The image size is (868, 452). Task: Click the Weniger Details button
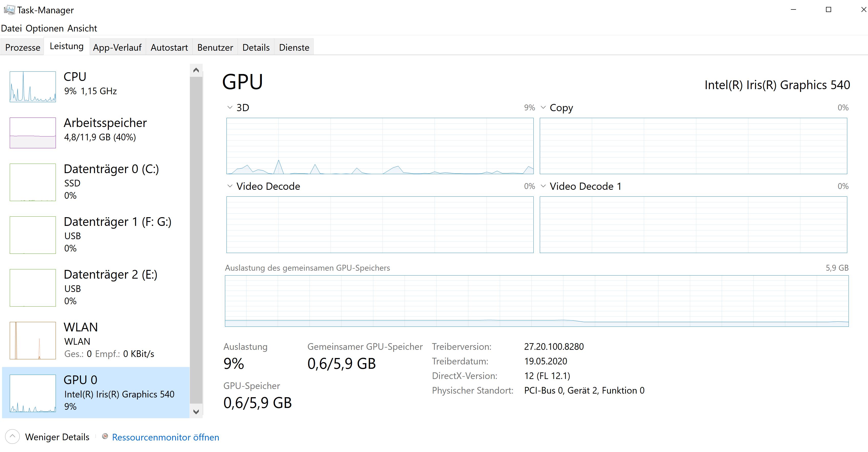pos(57,437)
